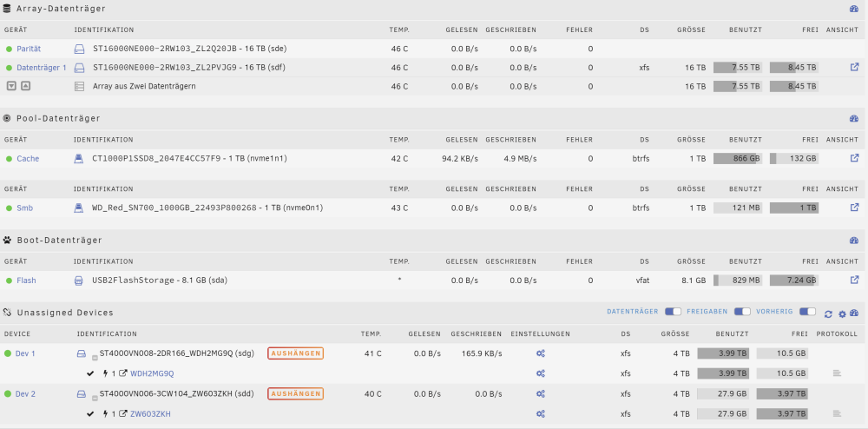Screen dimensions: 868x429
Task: Click the 4.9 MB/s written value for Cache
Action: pos(520,158)
